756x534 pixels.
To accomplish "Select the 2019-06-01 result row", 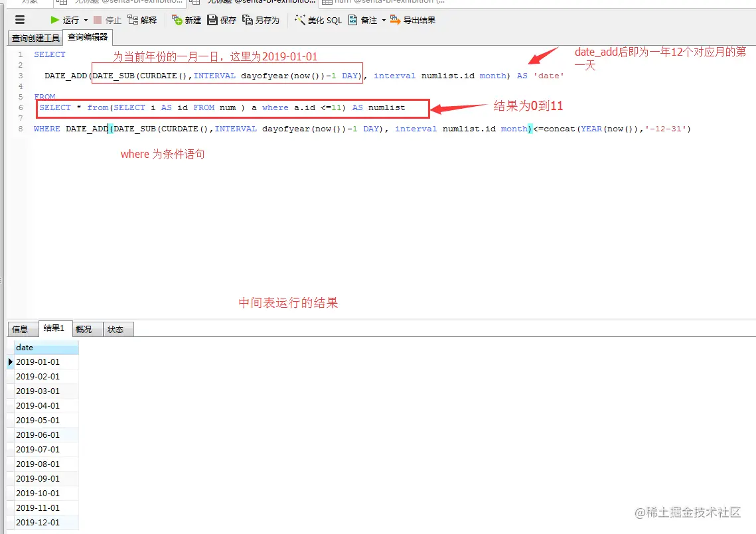I will click(38, 434).
